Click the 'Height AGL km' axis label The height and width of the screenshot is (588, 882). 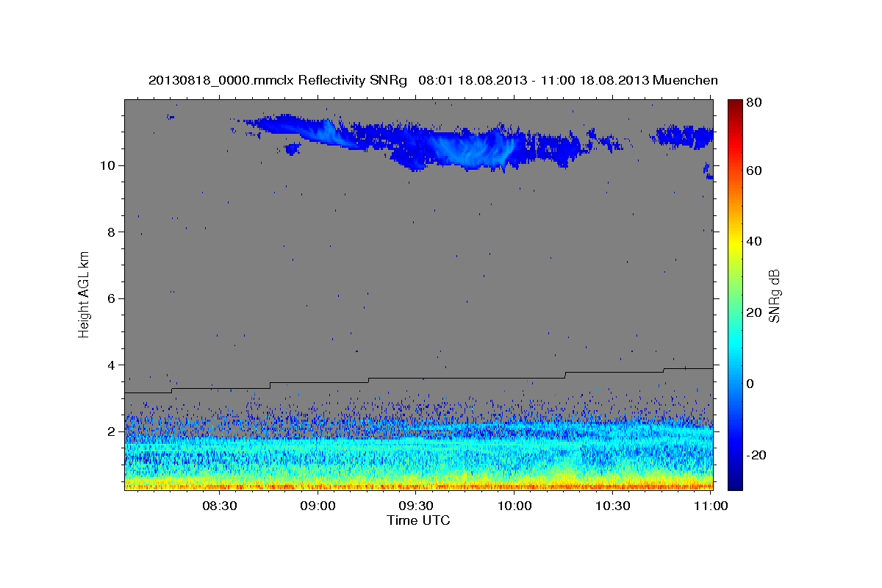[85, 294]
